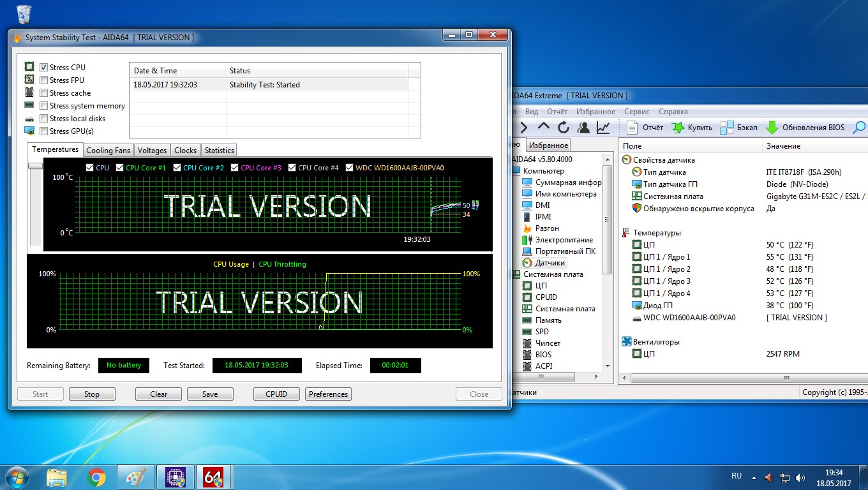This screenshot has width=868, height=490.
Task: Open Обновления BIOS from the toolbar
Action: 805,128
